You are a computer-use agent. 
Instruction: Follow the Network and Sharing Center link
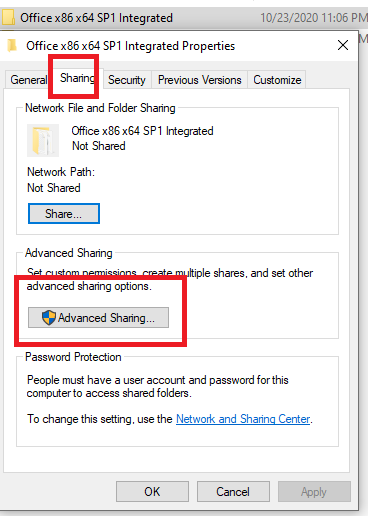pos(243,419)
